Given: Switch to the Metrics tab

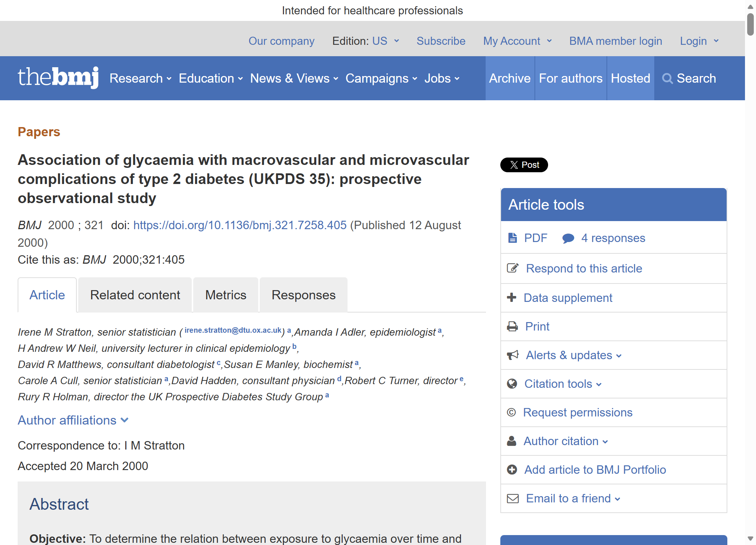Looking at the screenshot, I should click(x=226, y=295).
